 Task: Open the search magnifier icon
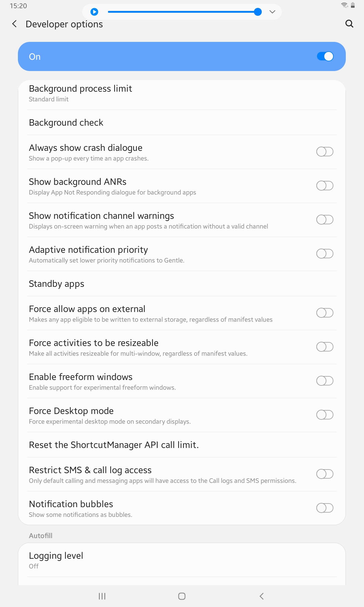[x=349, y=24]
